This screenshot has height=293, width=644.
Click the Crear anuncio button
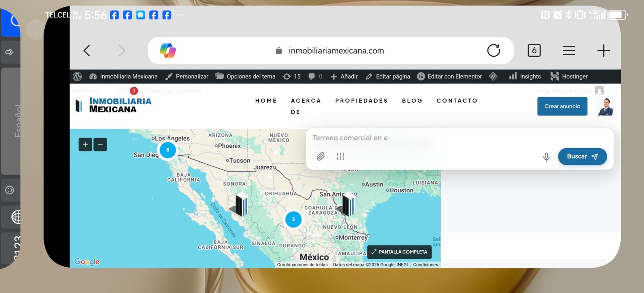point(562,106)
